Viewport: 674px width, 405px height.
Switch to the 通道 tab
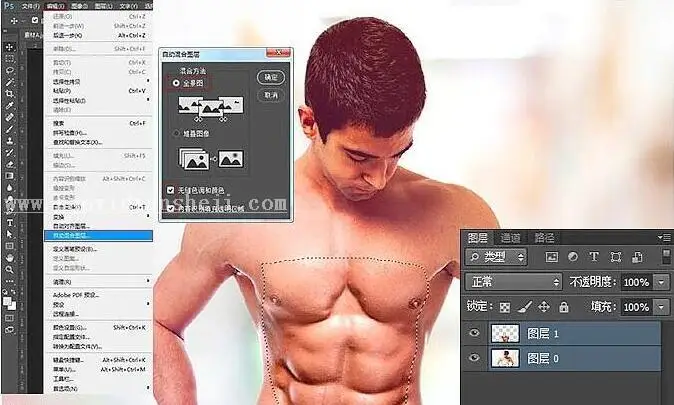point(510,237)
